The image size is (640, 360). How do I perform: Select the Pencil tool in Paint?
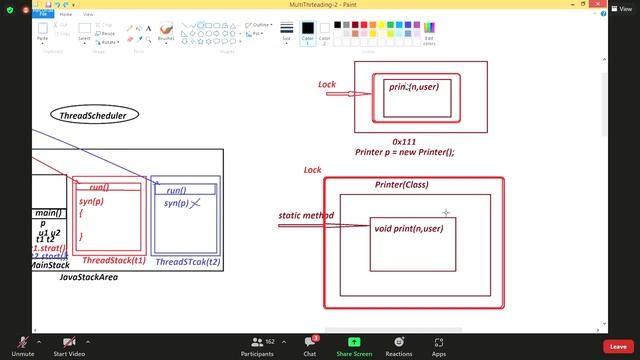pyautogui.click(x=130, y=28)
